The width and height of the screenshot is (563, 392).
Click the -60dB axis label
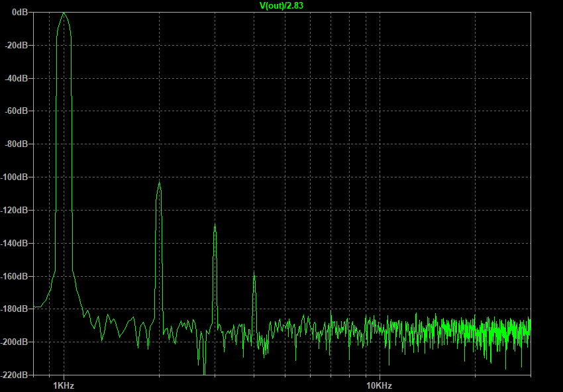coord(17,111)
